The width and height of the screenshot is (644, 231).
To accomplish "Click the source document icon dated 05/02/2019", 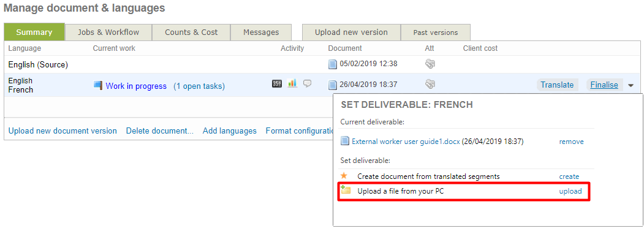I will pyautogui.click(x=332, y=64).
